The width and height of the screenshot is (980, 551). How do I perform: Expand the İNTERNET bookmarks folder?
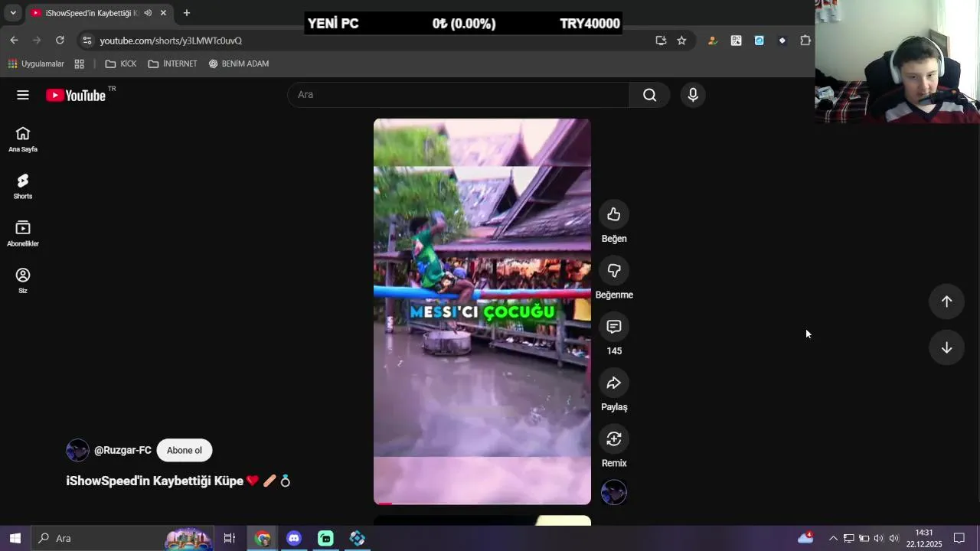click(x=172, y=64)
